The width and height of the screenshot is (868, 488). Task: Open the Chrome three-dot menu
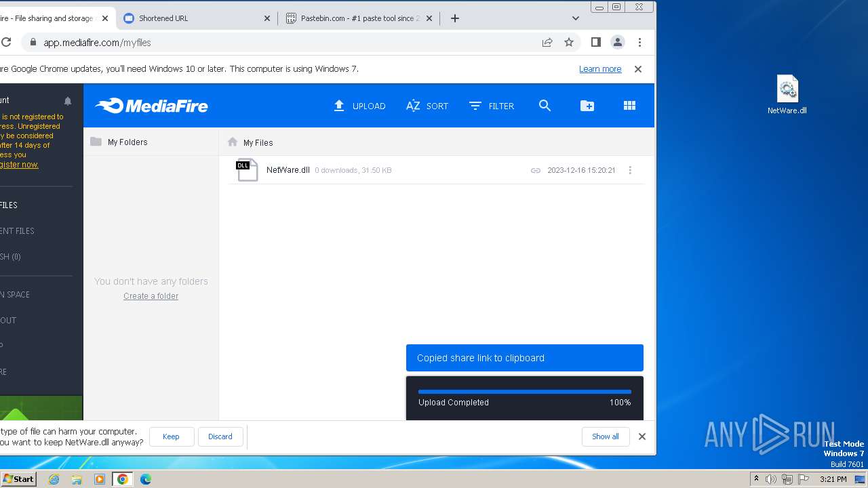coord(639,42)
